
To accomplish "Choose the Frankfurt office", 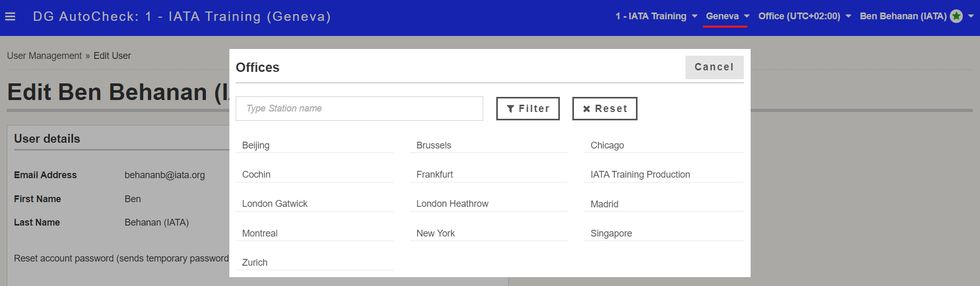I will coord(488,175).
